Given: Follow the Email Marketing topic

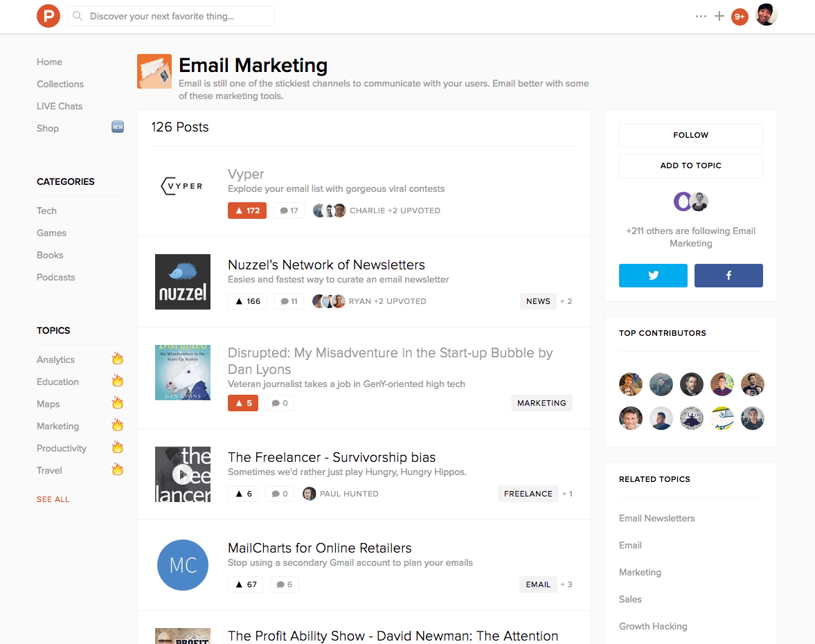Looking at the screenshot, I should (x=691, y=135).
